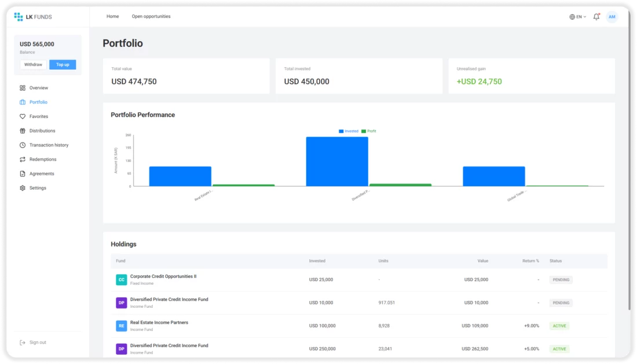Click the USD 450,000 total invested
Screen dimensions: 637x364
click(x=307, y=82)
